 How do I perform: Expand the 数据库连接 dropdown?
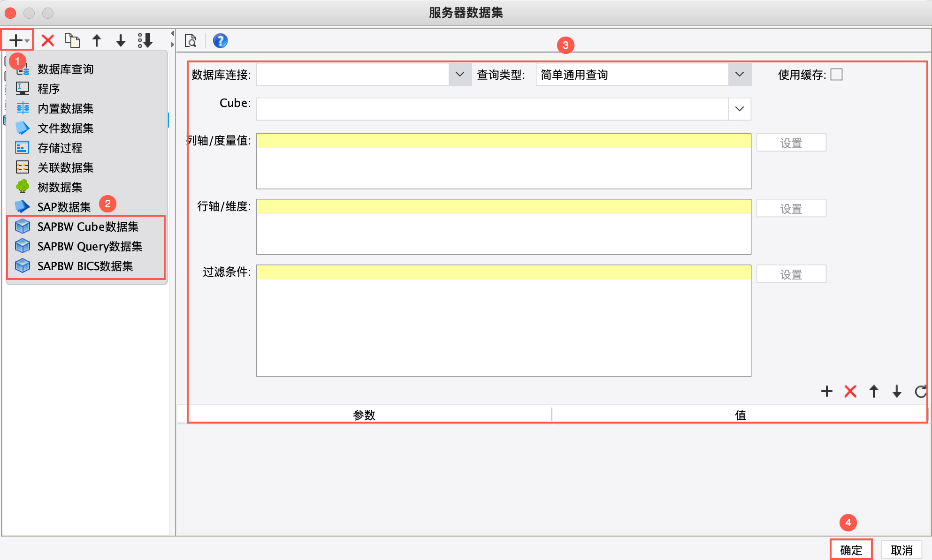tap(459, 75)
